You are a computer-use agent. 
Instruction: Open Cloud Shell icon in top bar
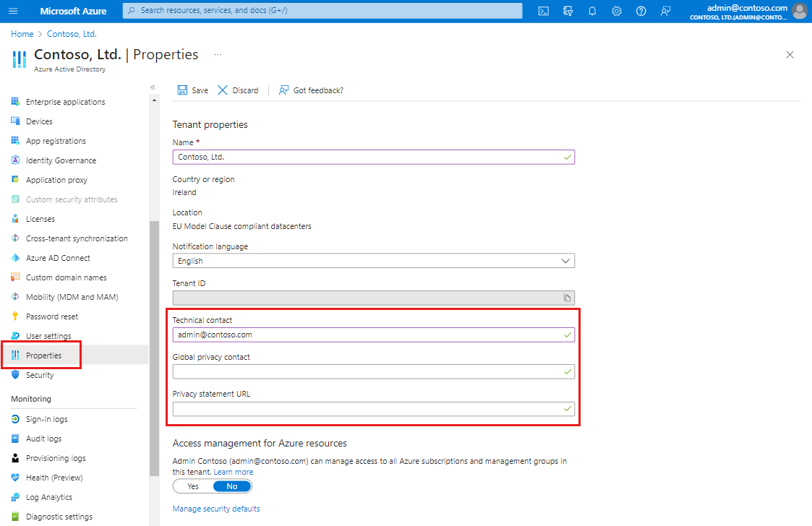coord(544,11)
